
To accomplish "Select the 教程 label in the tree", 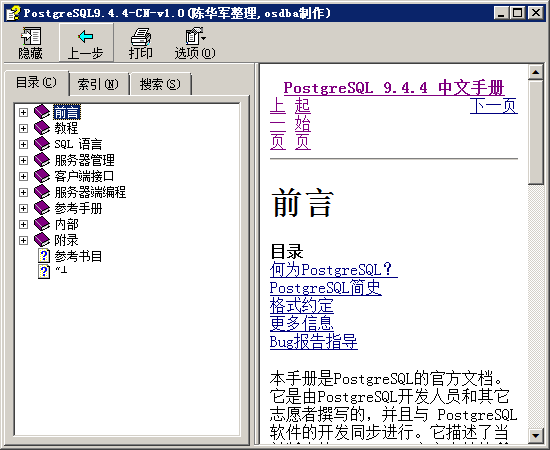I will (x=66, y=128).
